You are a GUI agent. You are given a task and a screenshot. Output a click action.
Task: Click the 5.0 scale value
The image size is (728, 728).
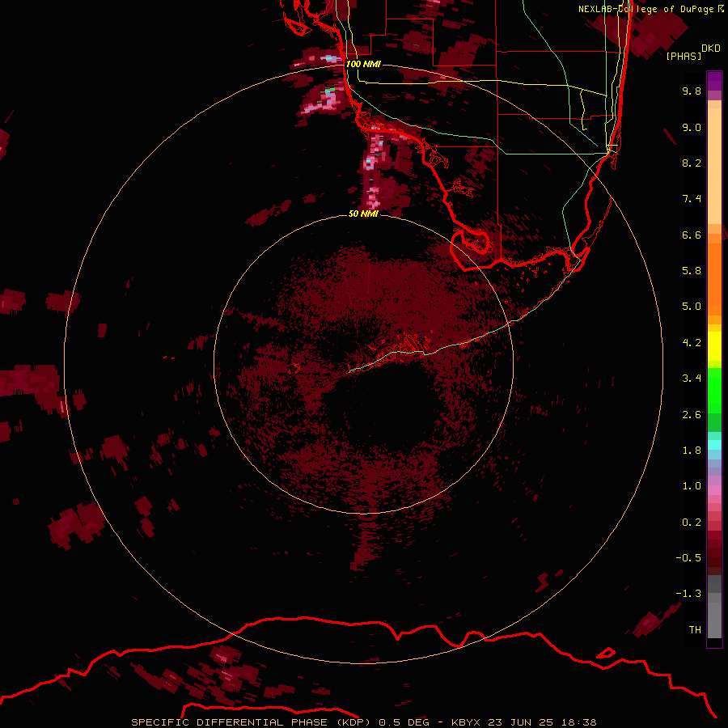click(x=692, y=307)
